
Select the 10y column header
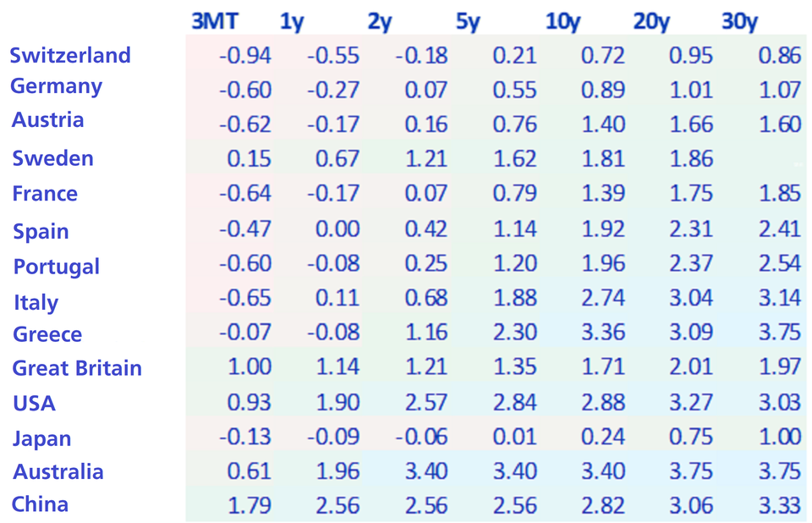tap(562, 22)
